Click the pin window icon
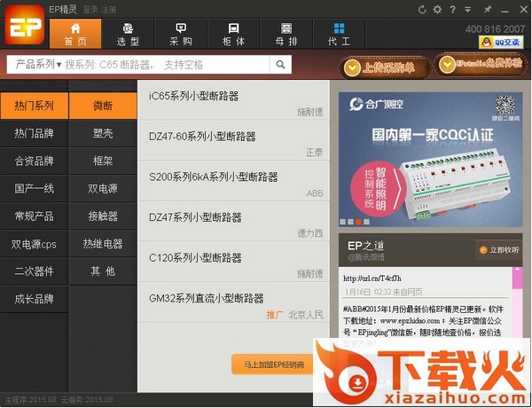This screenshot has height=408, width=532. pos(487,10)
